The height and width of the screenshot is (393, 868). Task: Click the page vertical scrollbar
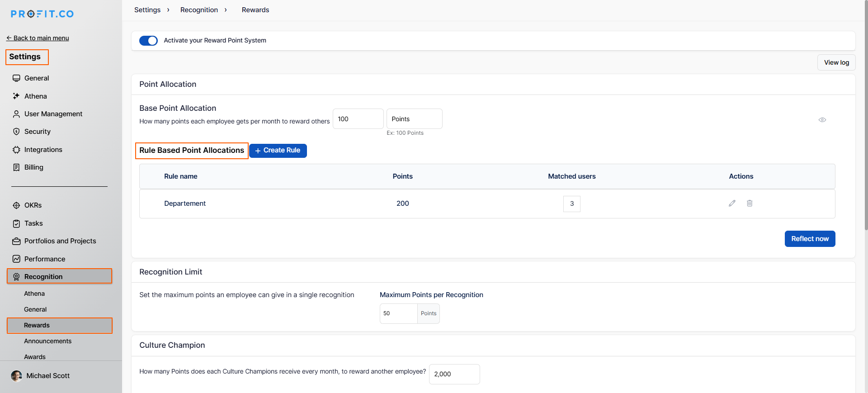tap(865, 136)
